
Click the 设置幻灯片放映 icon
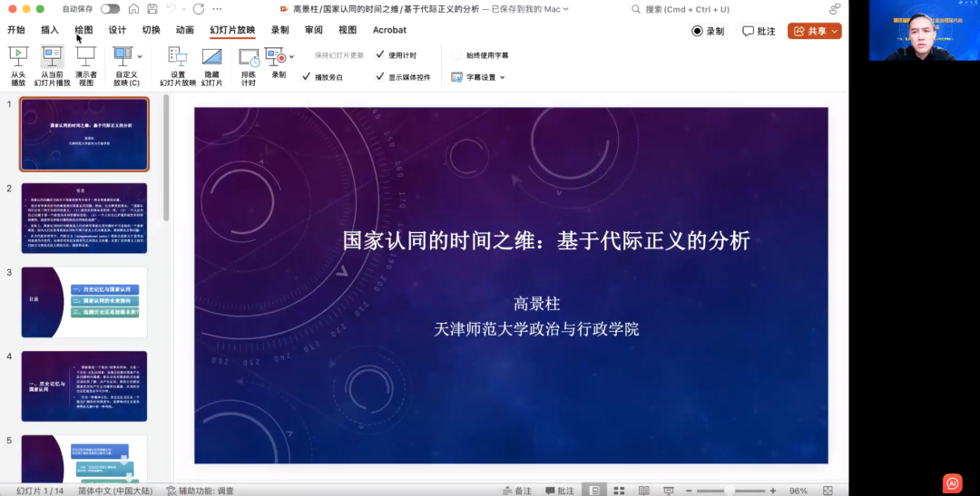178,59
